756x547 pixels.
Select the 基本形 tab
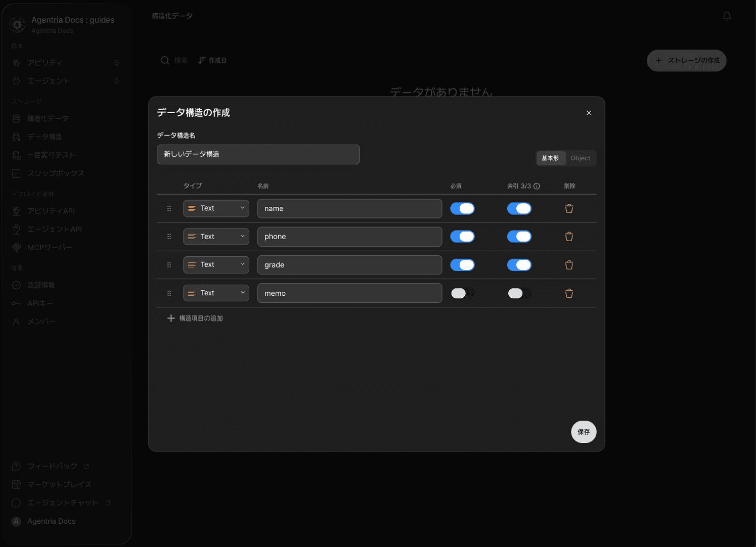[551, 158]
